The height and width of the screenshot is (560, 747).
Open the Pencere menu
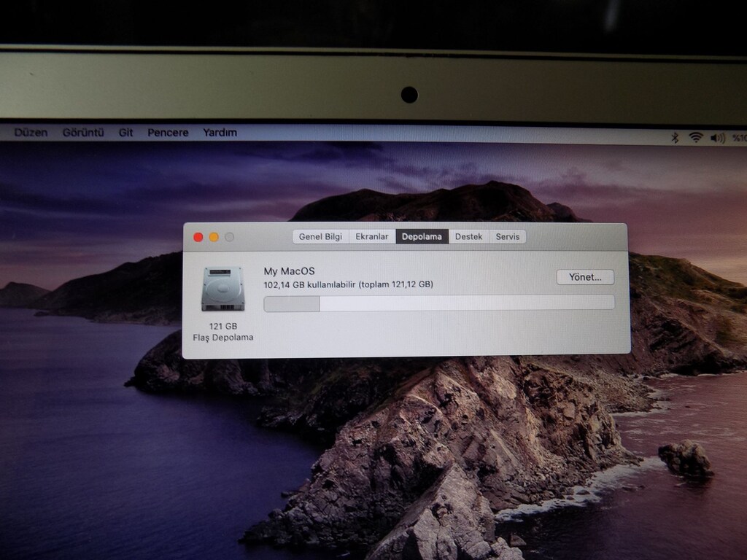tap(168, 133)
